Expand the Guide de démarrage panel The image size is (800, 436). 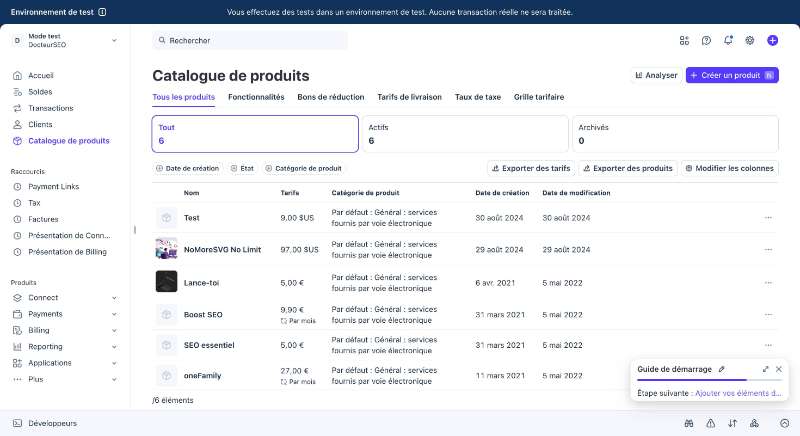765,369
